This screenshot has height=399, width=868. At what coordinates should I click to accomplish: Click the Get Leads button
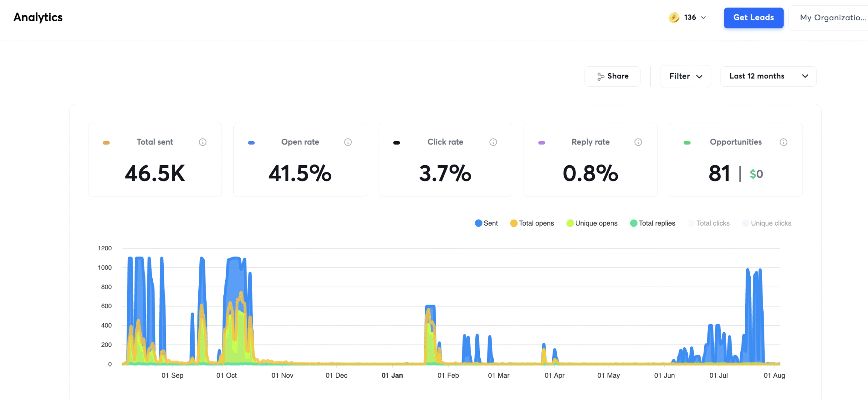pyautogui.click(x=753, y=18)
